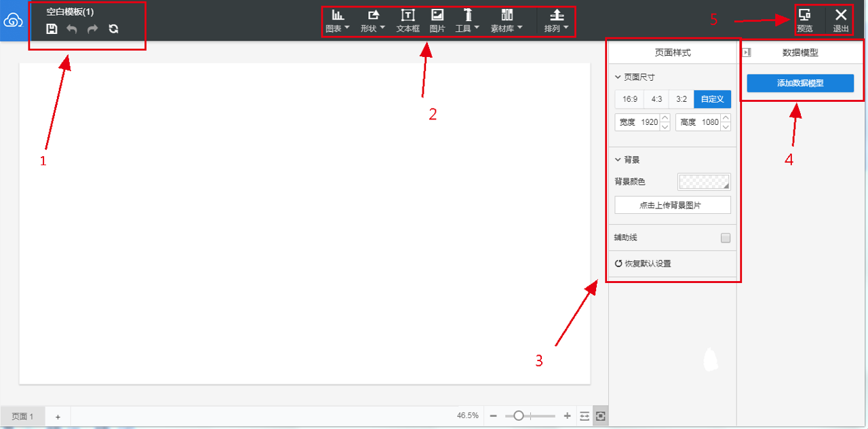The image size is (868, 429).
Task: Click the 预览 preview button
Action: coord(805,21)
